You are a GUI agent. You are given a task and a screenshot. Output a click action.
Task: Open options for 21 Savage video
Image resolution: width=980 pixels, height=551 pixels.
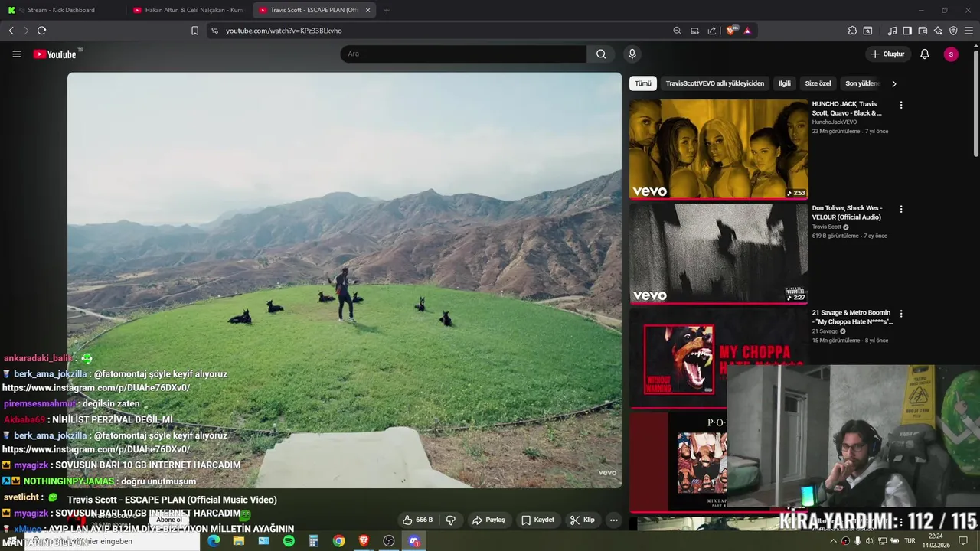pyautogui.click(x=900, y=314)
